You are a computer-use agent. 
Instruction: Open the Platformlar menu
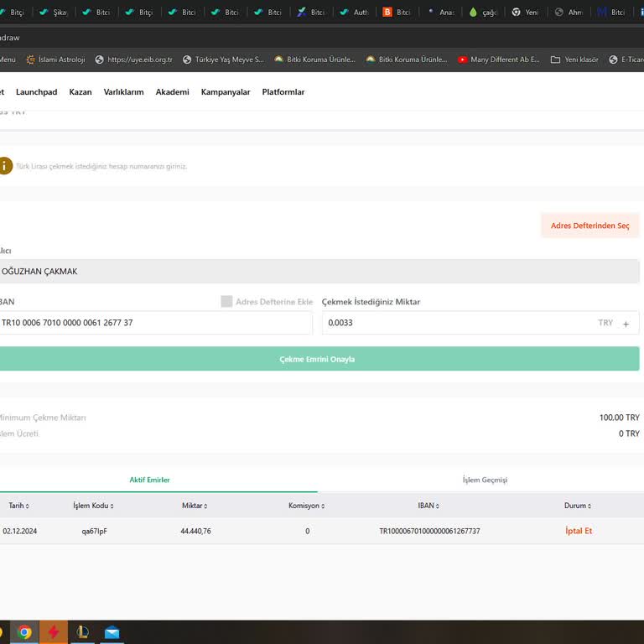click(x=283, y=92)
